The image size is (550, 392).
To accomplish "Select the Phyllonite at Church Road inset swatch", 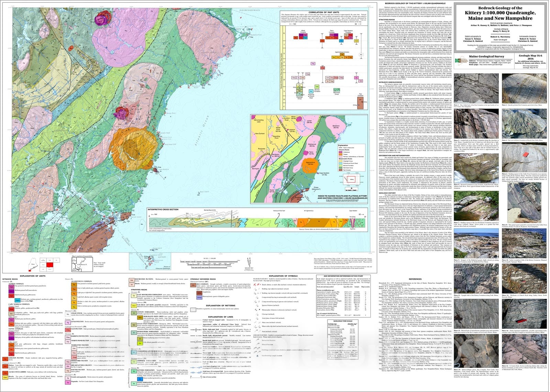I will [341, 163].
